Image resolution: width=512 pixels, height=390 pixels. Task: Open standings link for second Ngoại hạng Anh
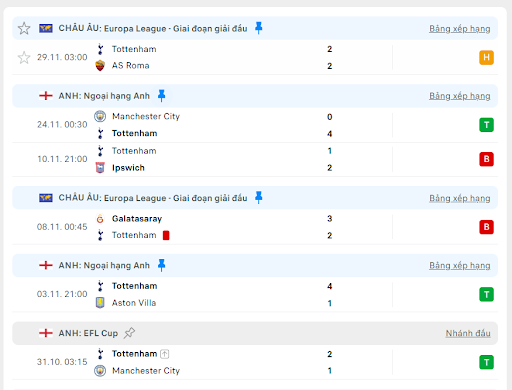coord(460,265)
